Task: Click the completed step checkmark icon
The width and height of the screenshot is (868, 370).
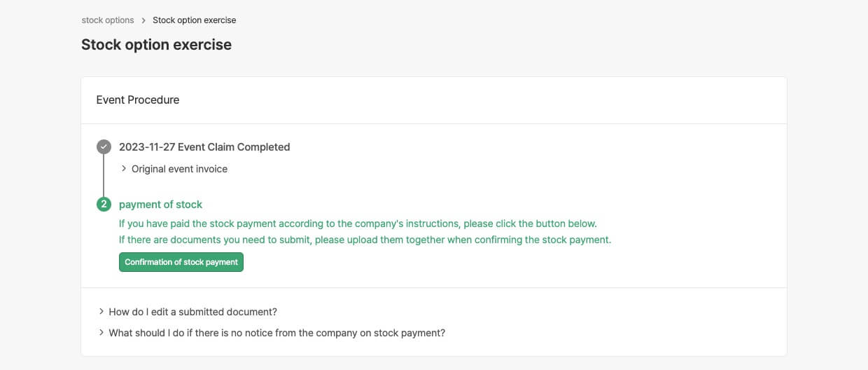Action: (104, 147)
